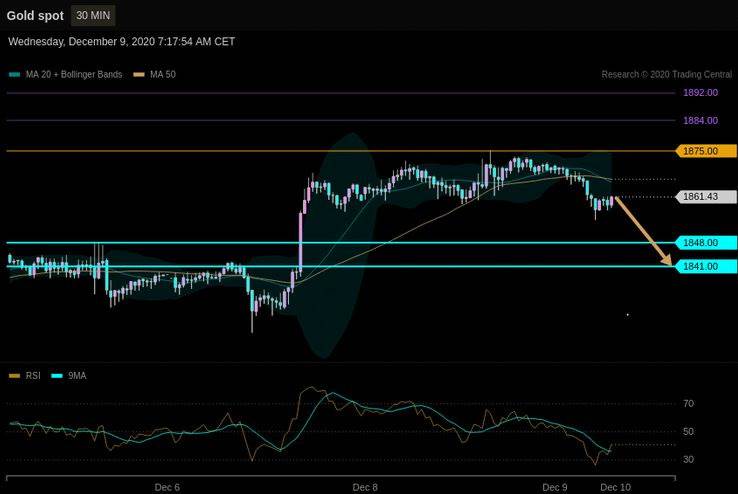Select the date line 'Wednesday, December 9, 2020 7:17:54 AM CET'
738x494 pixels.
(x=121, y=42)
